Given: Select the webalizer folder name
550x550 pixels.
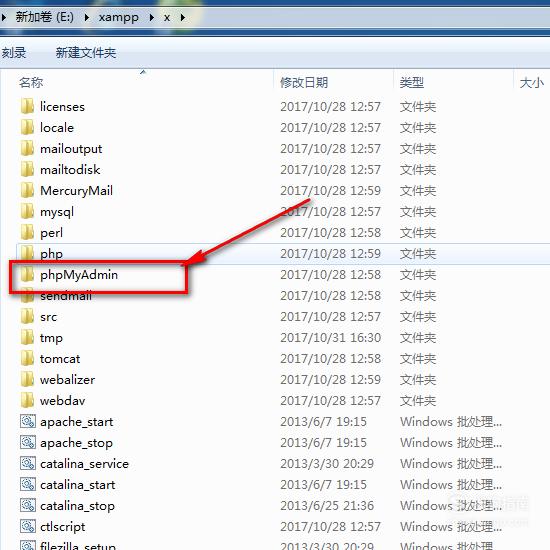Looking at the screenshot, I should 67,380.
